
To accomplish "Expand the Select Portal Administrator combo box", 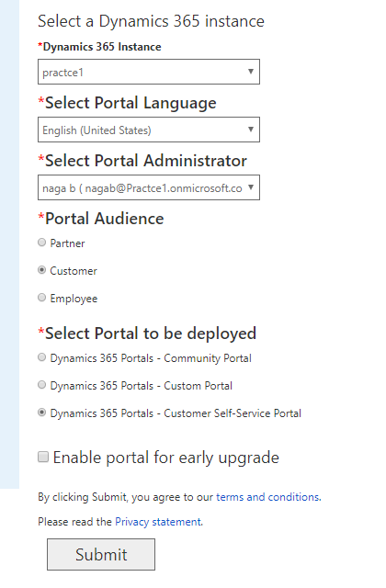I will [x=149, y=187].
